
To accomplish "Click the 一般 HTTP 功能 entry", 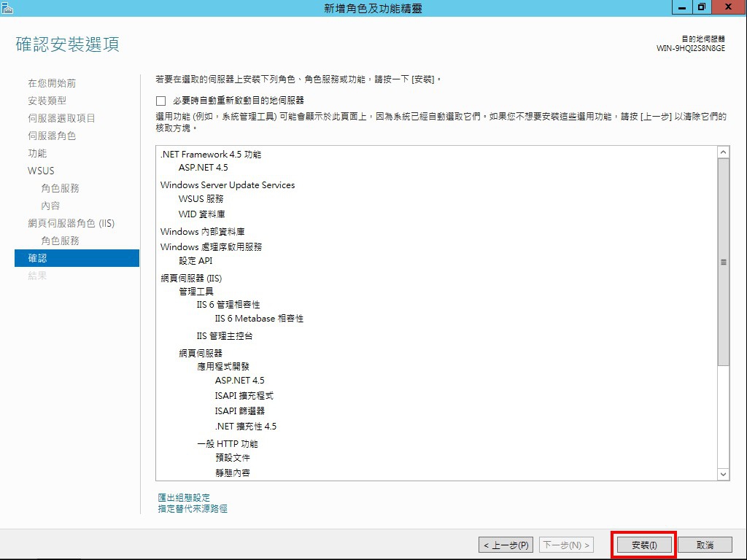I will tap(228, 444).
